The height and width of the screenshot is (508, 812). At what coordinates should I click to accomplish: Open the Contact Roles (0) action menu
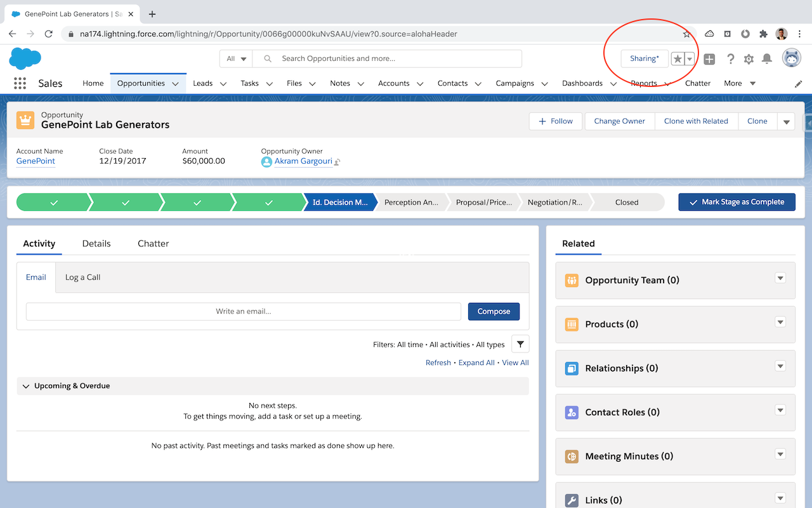(x=780, y=410)
